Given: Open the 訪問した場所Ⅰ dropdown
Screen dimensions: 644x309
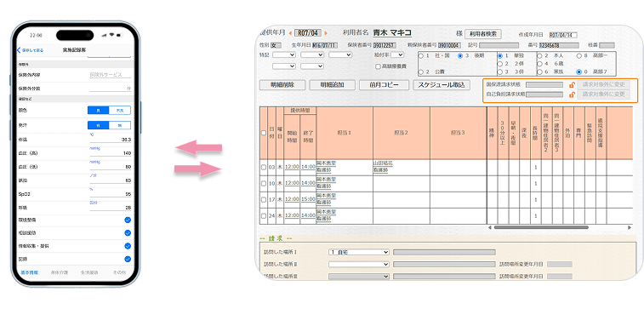Looking at the screenshot, I should [x=358, y=252].
